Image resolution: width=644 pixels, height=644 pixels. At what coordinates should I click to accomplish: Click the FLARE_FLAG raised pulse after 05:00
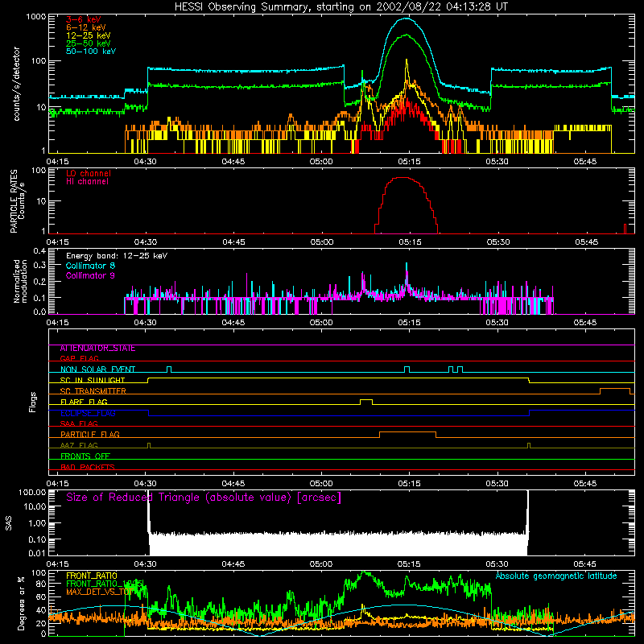366,400
